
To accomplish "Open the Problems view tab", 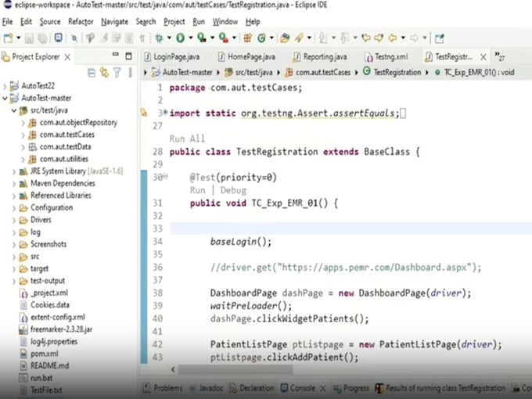I will 163,388.
